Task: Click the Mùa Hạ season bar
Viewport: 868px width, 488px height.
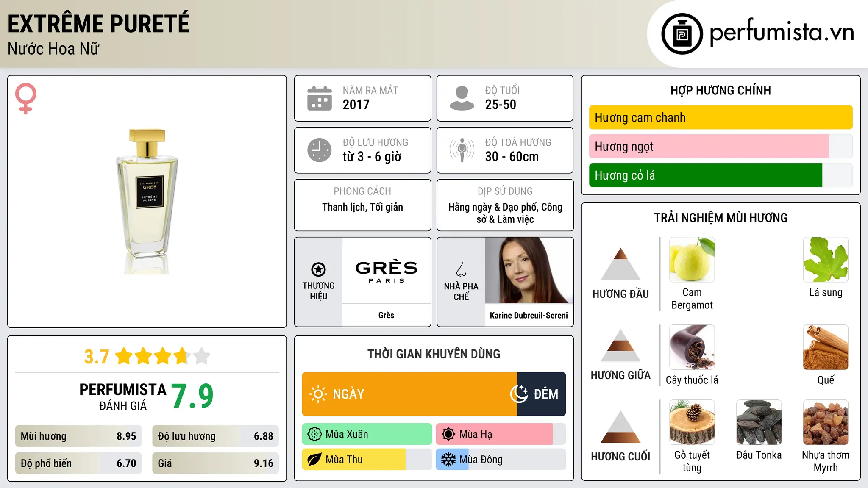Action: tap(501, 434)
